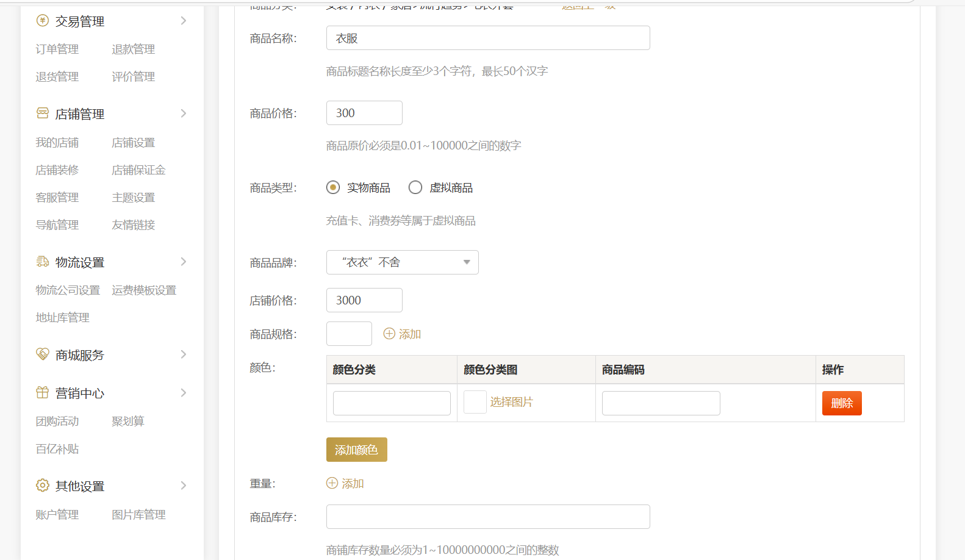Click the 物流设置 truck icon
The image size is (965, 560).
[x=42, y=262]
